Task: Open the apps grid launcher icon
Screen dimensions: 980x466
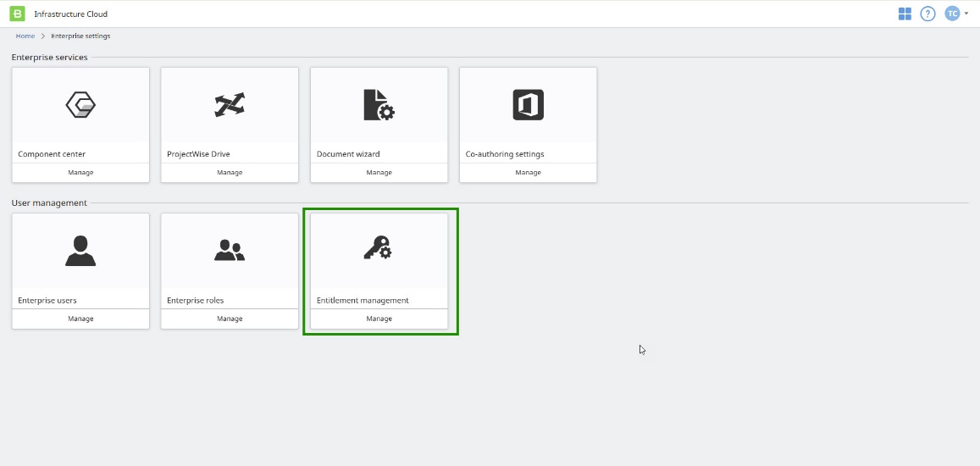Action: pyautogui.click(x=905, y=14)
